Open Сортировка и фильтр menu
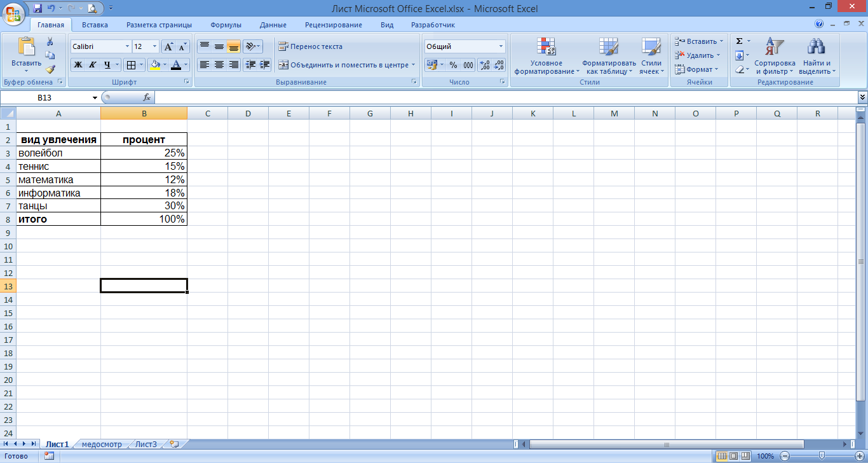The height and width of the screenshot is (463, 868). click(775, 56)
